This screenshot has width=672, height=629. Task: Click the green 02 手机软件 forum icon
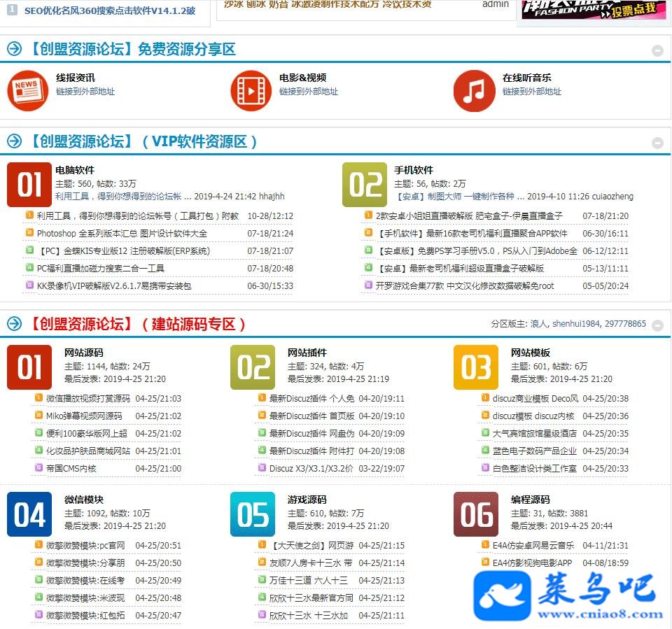[x=365, y=185]
